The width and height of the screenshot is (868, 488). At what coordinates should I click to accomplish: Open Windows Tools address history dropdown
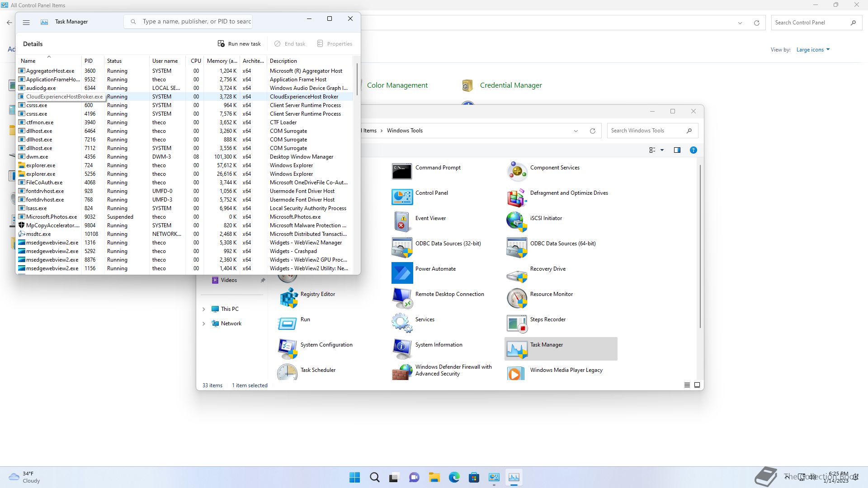point(576,131)
